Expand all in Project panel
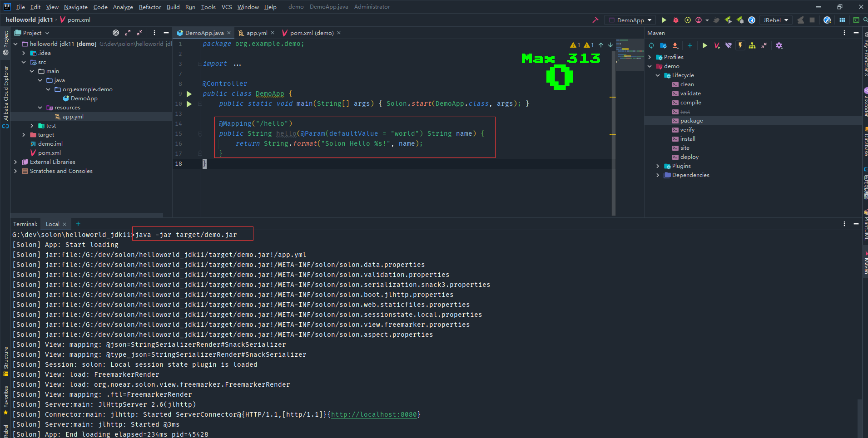 128,33
